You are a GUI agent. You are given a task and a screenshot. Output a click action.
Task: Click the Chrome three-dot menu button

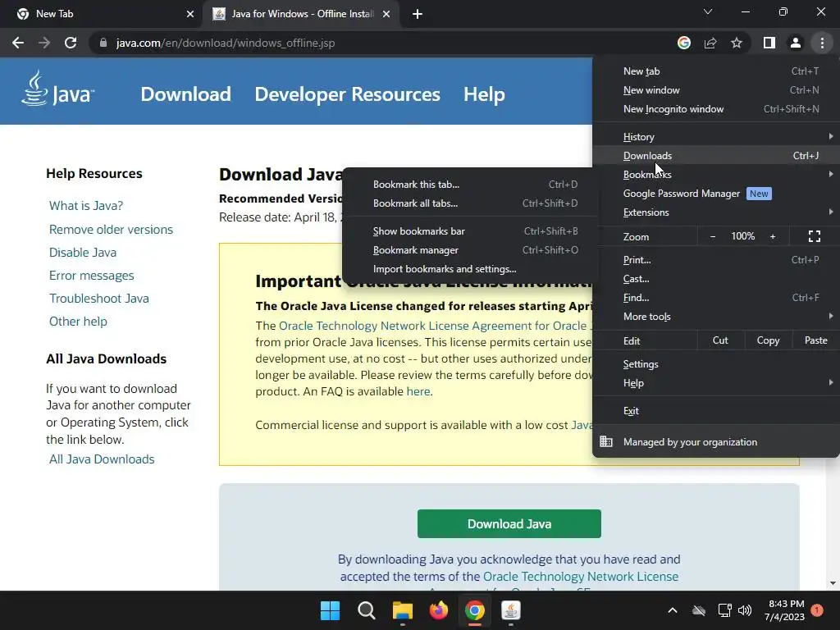pyautogui.click(x=822, y=43)
